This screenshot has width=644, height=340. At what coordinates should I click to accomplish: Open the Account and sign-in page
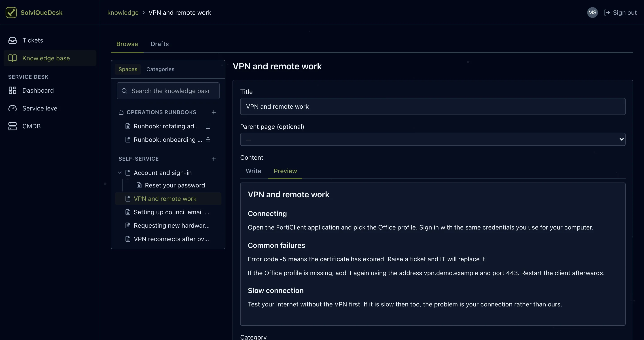(x=163, y=173)
